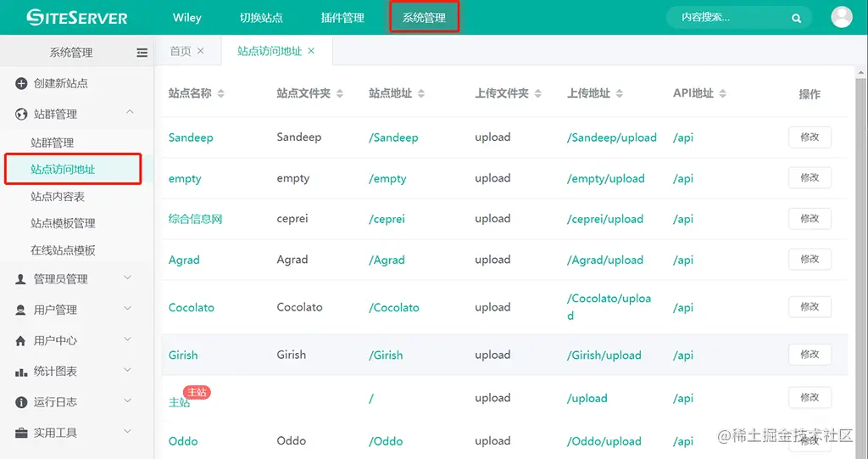Expand the 用户中心 section chevron
Viewport: 868px width, 459px height.
[128, 339]
